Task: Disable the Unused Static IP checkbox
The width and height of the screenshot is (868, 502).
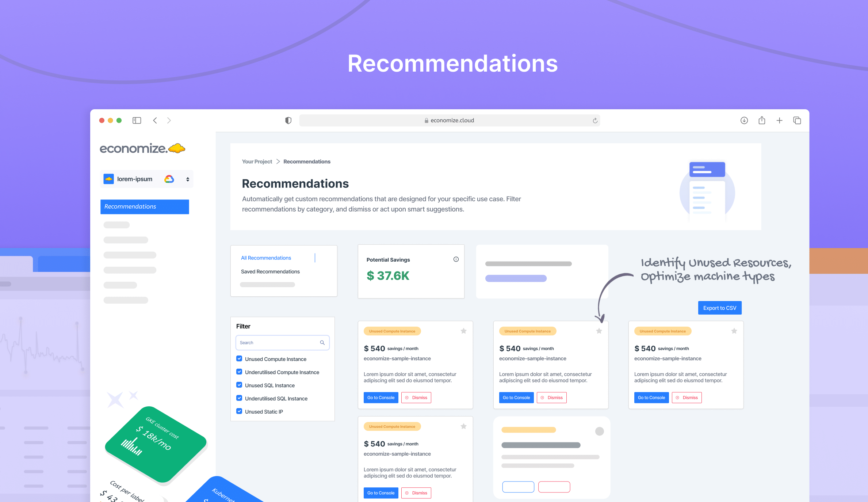Action: 239,411
